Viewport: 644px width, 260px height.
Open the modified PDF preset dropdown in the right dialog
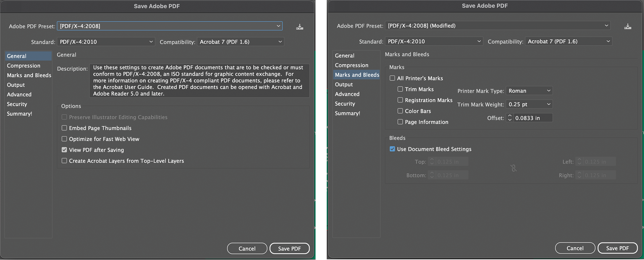(x=498, y=25)
